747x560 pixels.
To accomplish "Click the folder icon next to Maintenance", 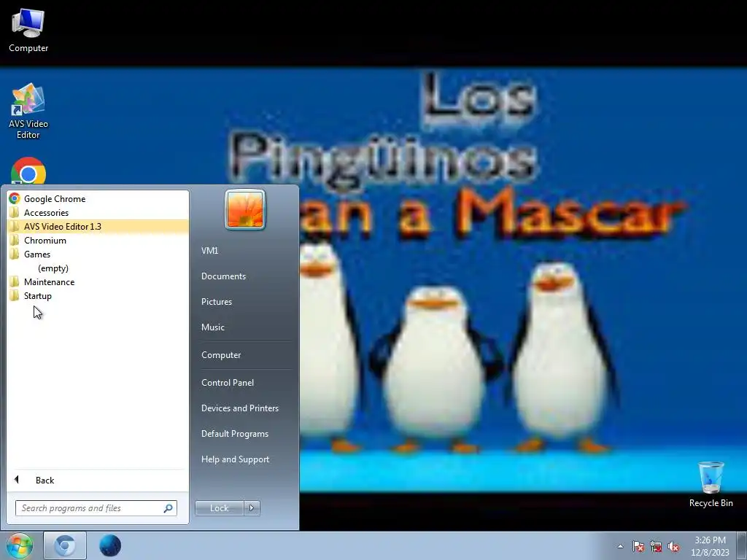I will point(15,281).
